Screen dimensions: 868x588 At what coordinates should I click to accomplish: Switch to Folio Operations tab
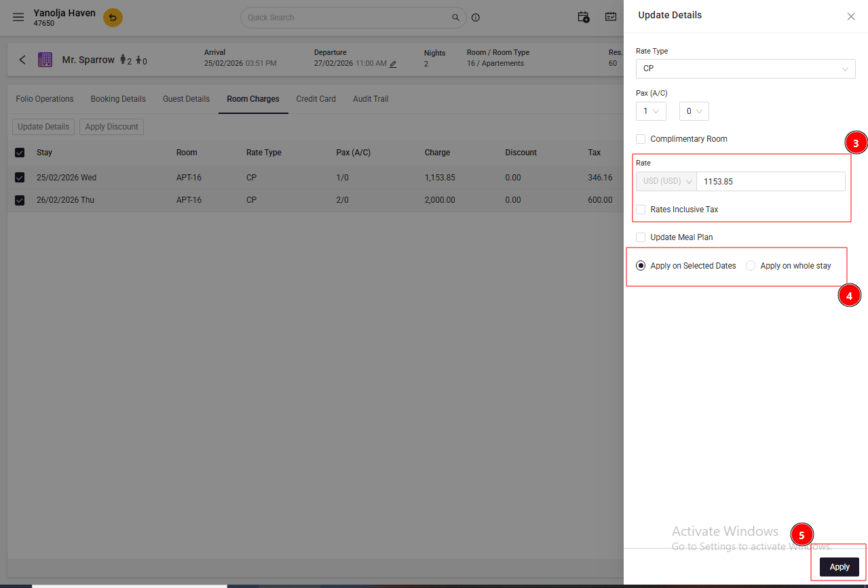pos(45,99)
